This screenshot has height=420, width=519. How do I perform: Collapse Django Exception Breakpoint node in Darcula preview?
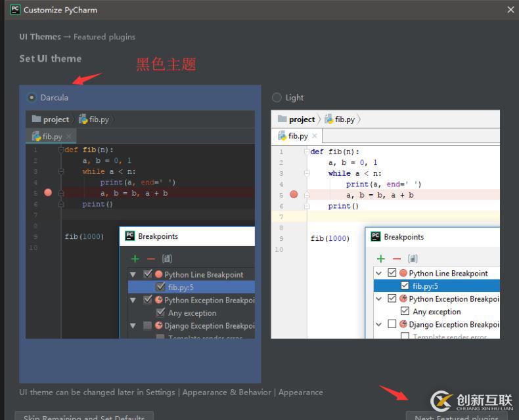click(133, 325)
